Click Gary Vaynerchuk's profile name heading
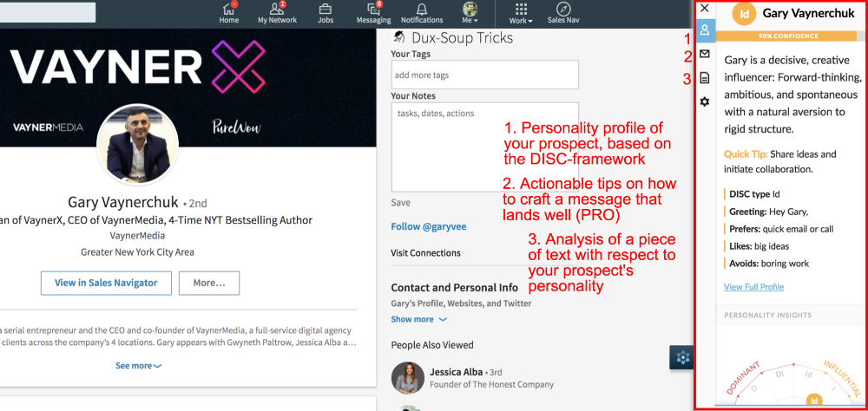This screenshot has height=411, width=868. coord(123,202)
